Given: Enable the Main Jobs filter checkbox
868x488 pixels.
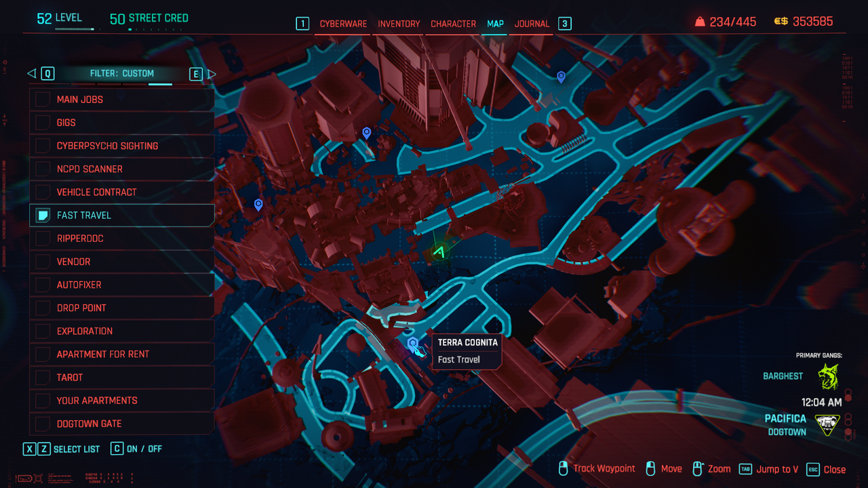Looking at the screenshot, I should pos(43,100).
